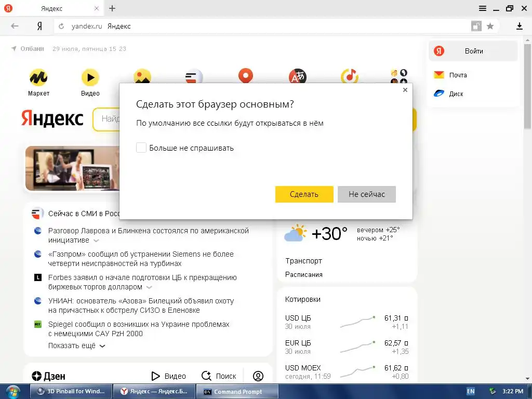Click the EN language indicator in tray
Viewport: 532px width, 399px height.
click(x=470, y=391)
